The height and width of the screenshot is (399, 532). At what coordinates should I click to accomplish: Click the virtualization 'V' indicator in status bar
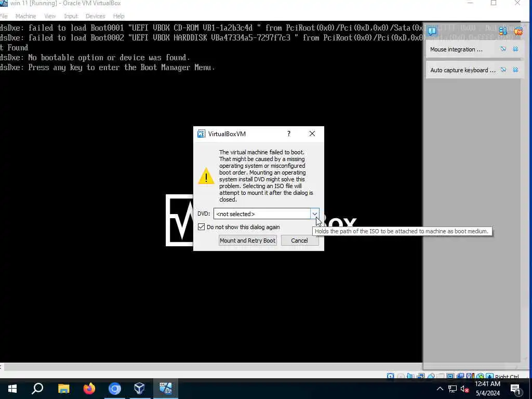pyautogui.click(x=470, y=376)
